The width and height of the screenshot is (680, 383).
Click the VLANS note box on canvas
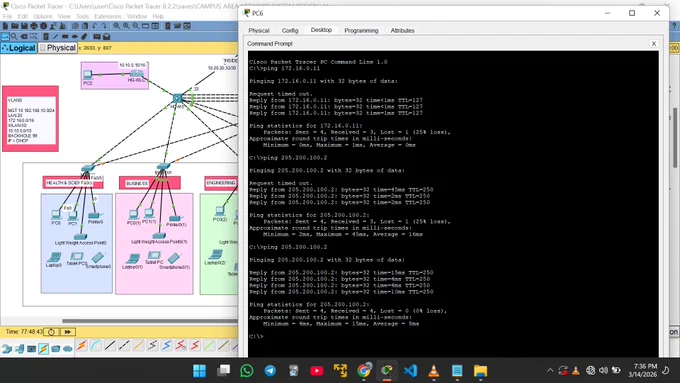tap(30, 118)
